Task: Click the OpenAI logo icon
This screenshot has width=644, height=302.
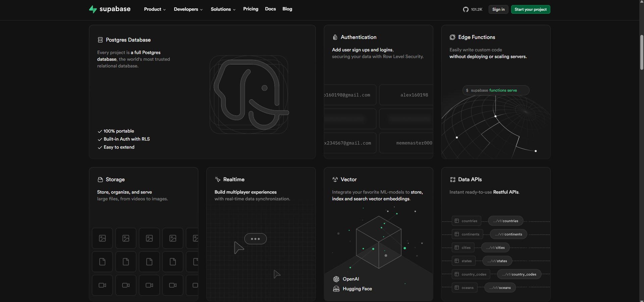Action: 336,279
